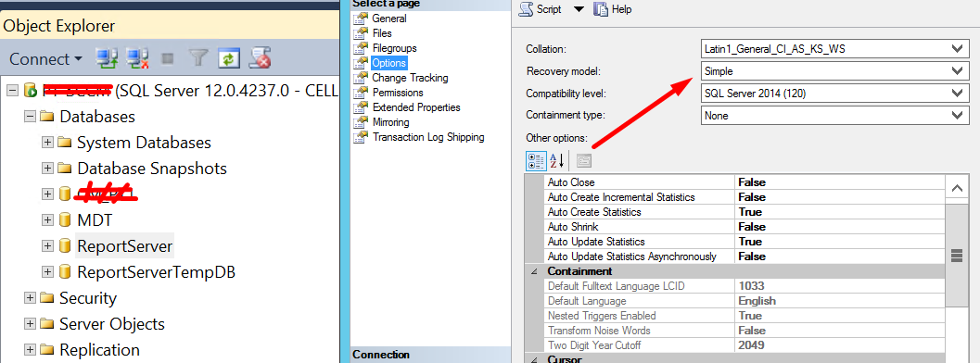Open the Connect menu button
The height and width of the screenshot is (363, 980).
pyautogui.click(x=45, y=58)
